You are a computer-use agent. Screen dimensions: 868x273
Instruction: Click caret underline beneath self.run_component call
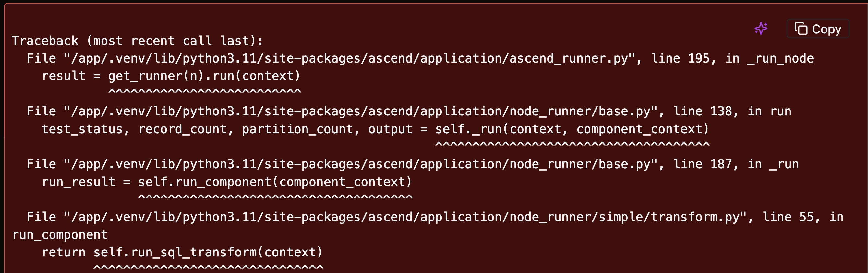pyautogui.click(x=275, y=197)
